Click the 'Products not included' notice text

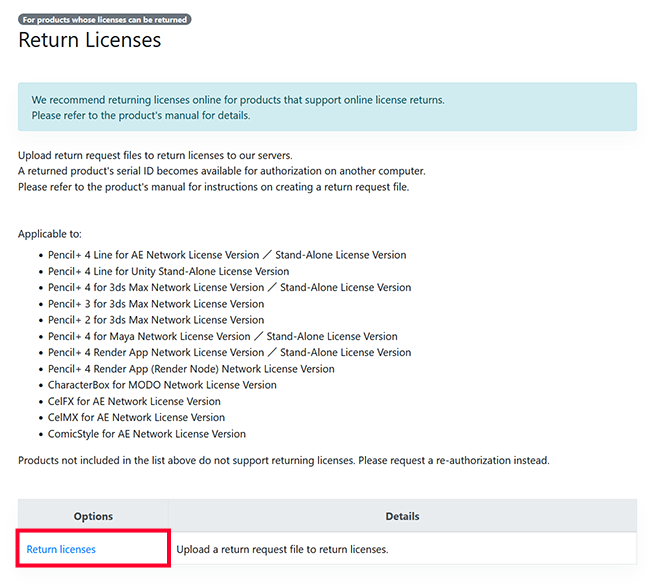point(283,460)
